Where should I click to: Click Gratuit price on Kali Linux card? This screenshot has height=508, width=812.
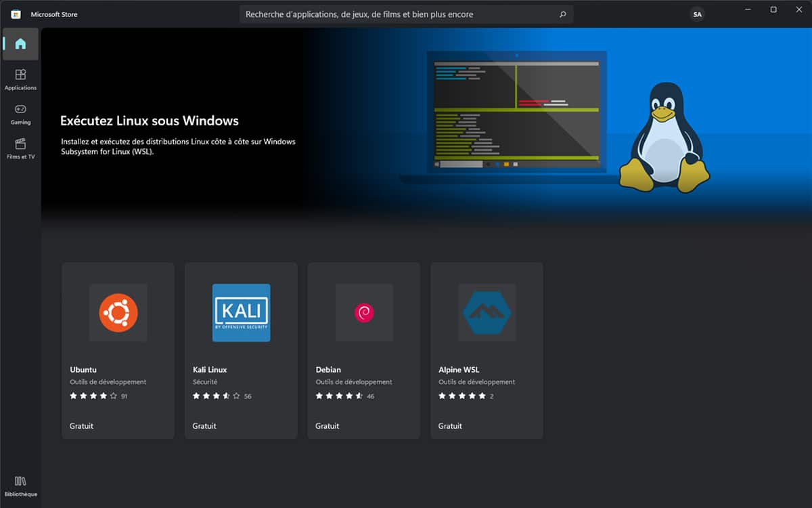click(204, 426)
